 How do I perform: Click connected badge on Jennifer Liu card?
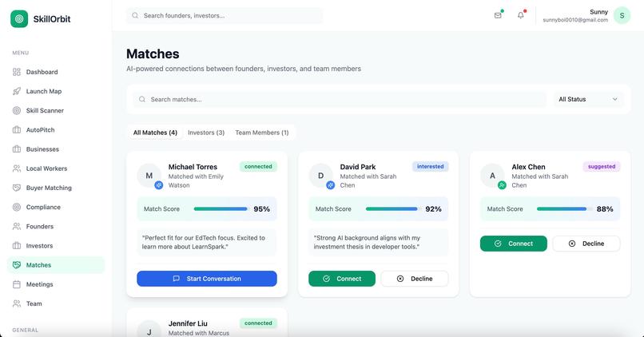258,323
